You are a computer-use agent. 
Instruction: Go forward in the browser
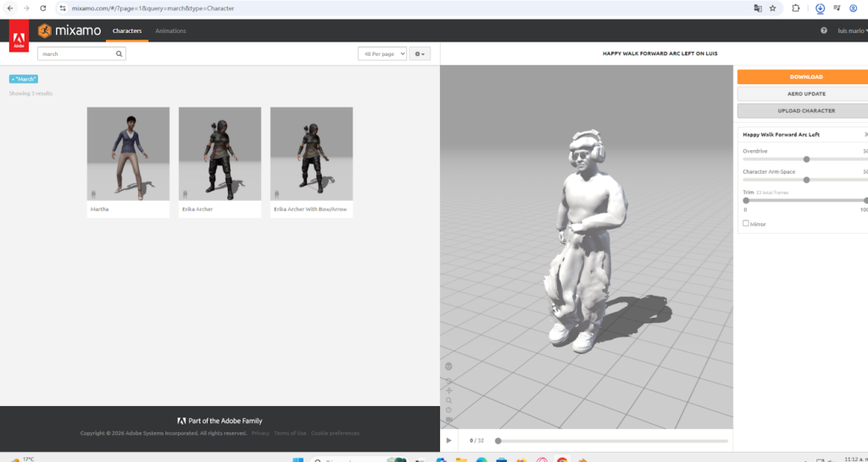[x=26, y=8]
